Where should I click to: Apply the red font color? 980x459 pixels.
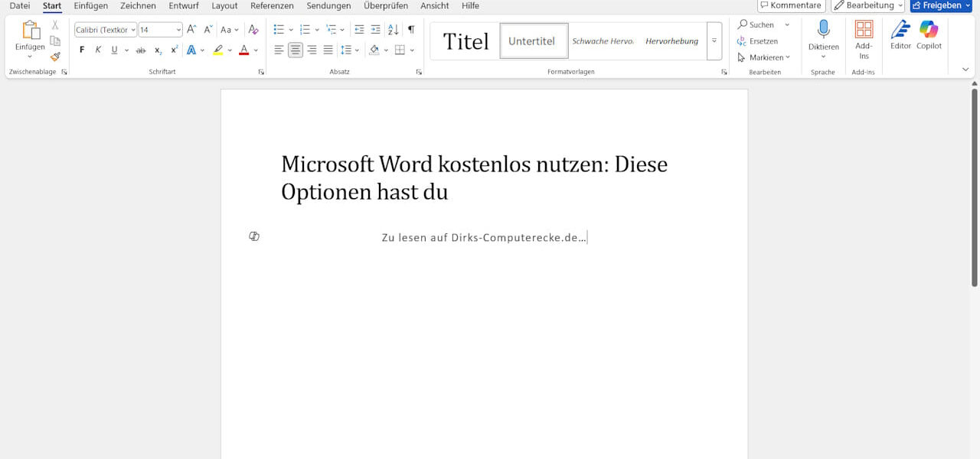243,50
